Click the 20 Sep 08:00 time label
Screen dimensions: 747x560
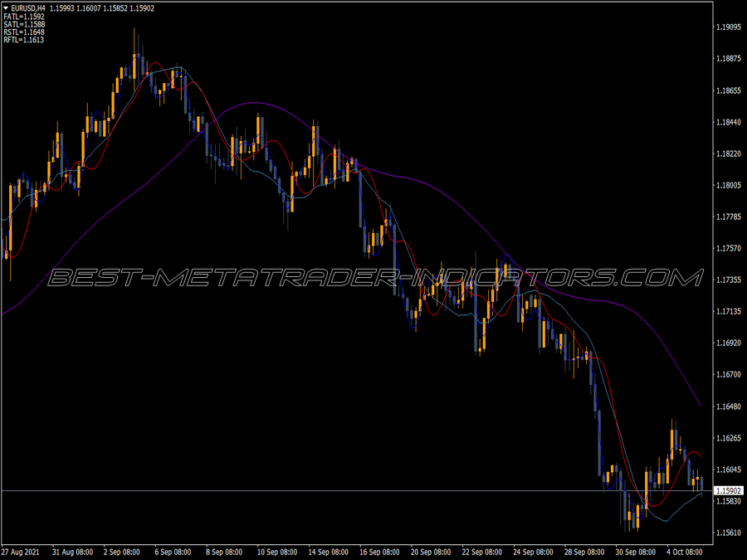(431, 552)
